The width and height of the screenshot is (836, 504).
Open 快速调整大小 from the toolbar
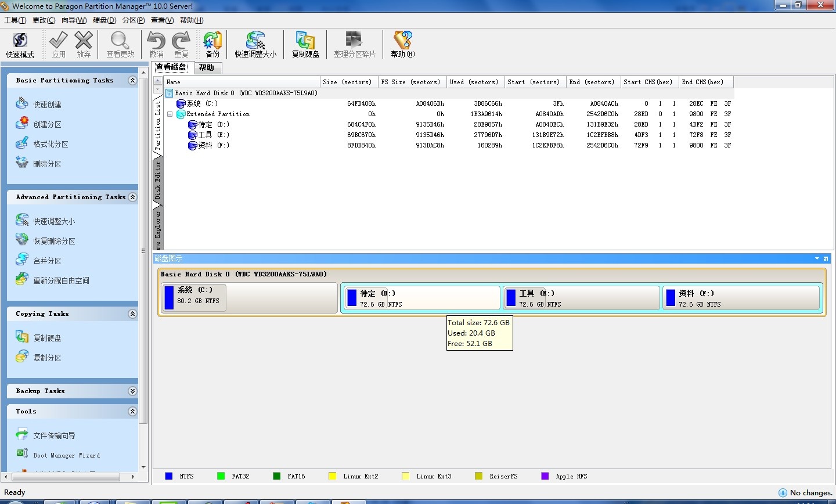pos(255,45)
